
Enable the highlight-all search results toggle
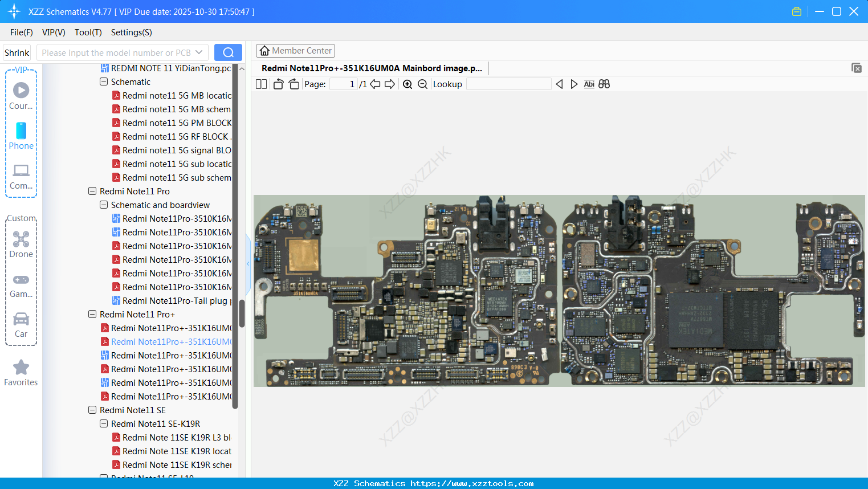[604, 84]
